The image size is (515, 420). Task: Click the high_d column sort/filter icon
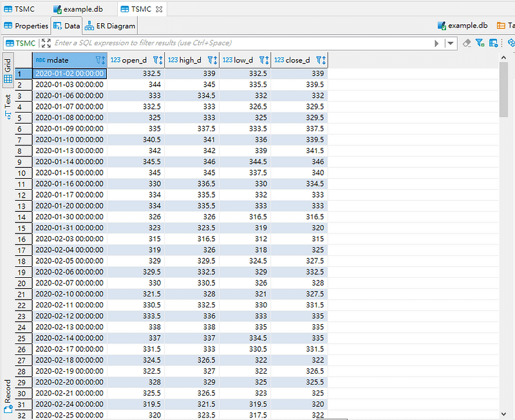click(x=212, y=60)
